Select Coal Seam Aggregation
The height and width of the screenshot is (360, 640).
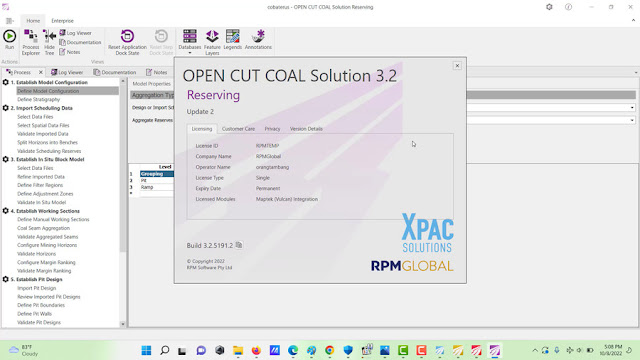43,228
